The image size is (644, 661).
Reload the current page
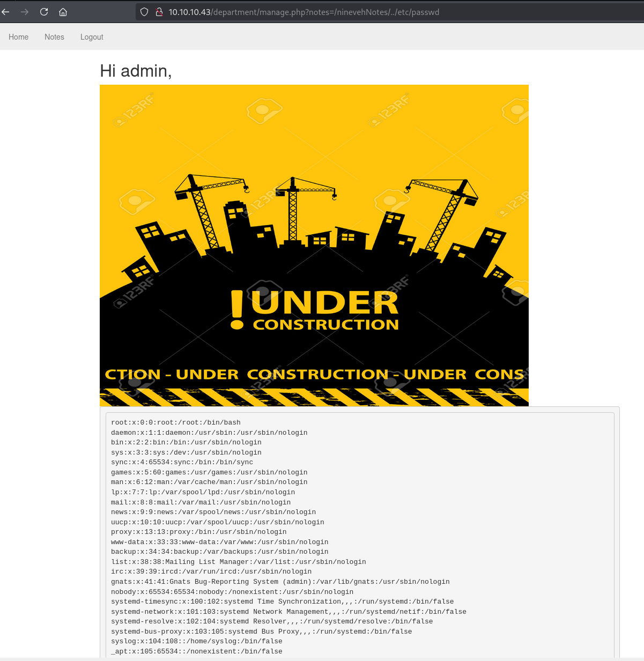click(x=44, y=12)
